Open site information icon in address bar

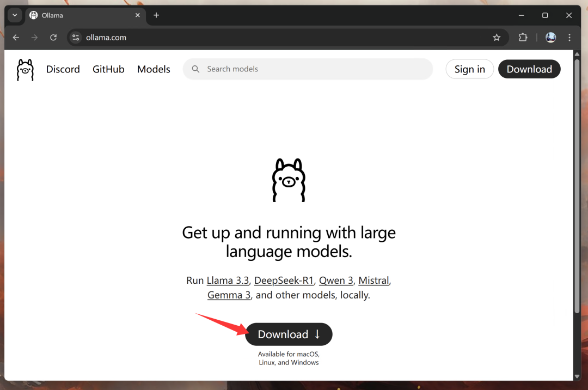pyautogui.click(x=76, y=38)
